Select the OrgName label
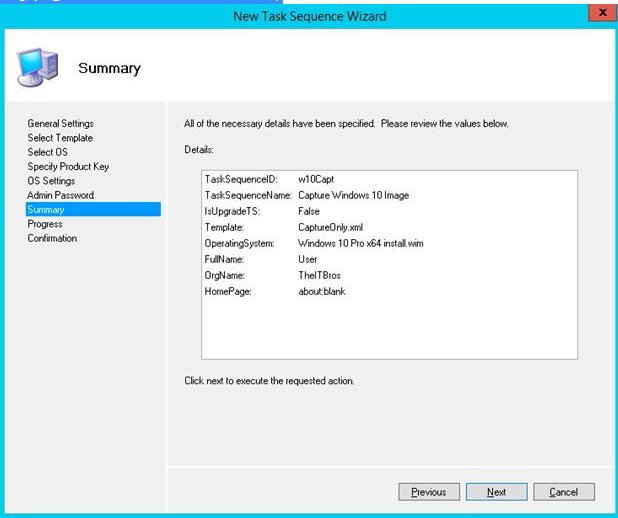The image size is (618, 518). click(225, 276)
